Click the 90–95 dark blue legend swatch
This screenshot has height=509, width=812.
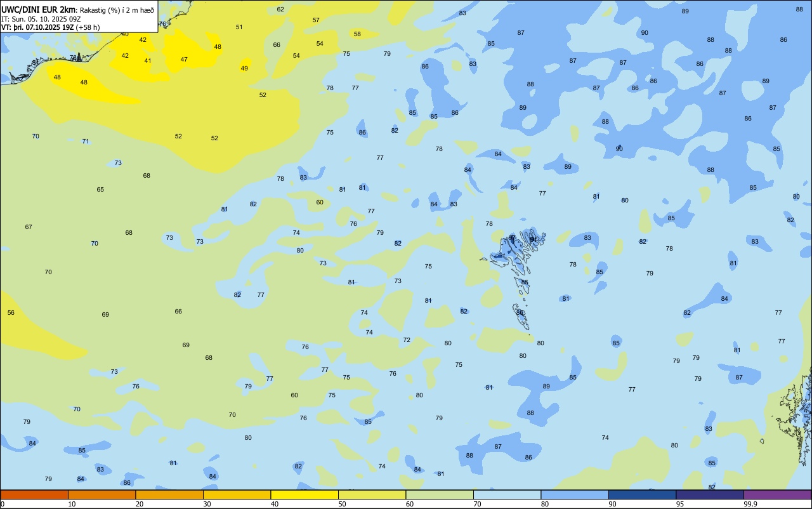(642, 494)
